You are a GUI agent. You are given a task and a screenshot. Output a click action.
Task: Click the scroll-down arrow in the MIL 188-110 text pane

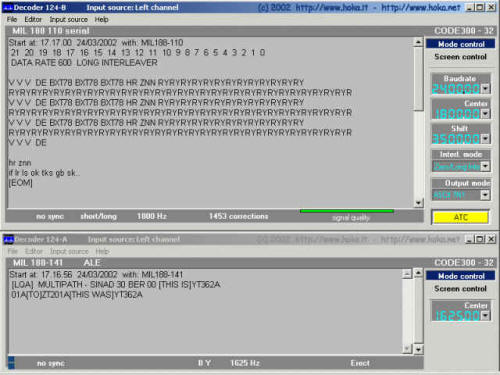pos(418,202)
